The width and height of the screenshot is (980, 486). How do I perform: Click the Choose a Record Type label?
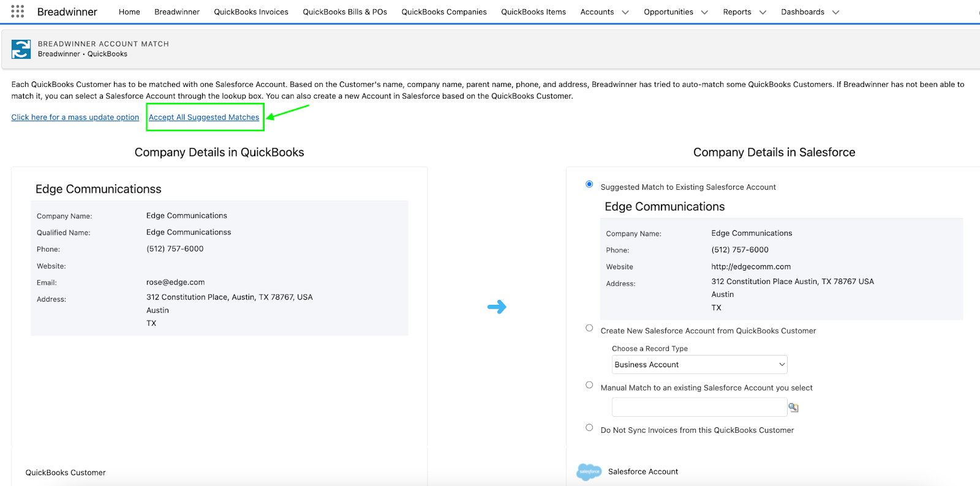tap(650, 349)
